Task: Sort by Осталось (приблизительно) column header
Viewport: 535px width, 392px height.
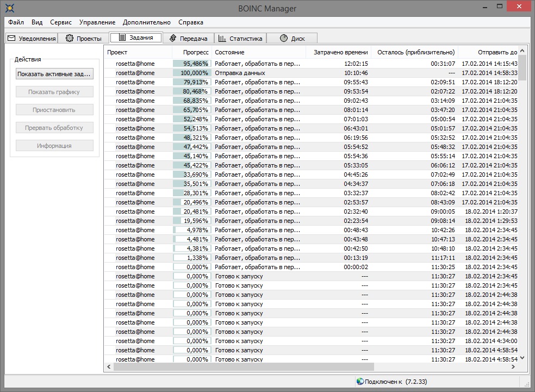Action: [x=414, y=52]
